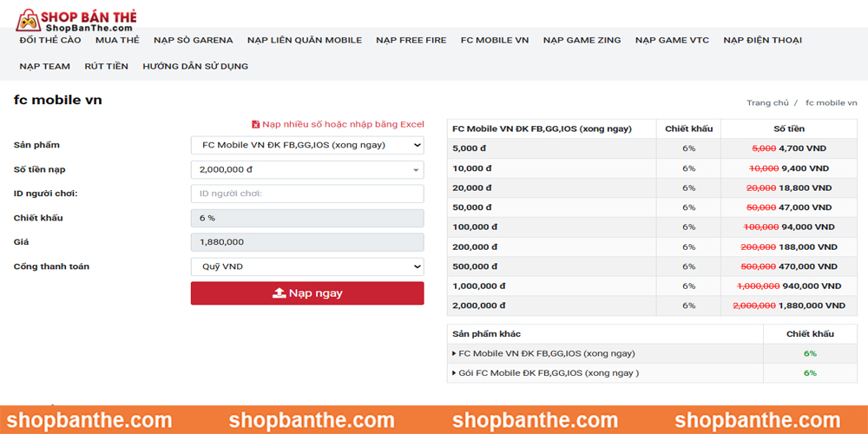Open the Số tiền nạp dropdown
Viewport: 868px width, 434px height.
307,169
